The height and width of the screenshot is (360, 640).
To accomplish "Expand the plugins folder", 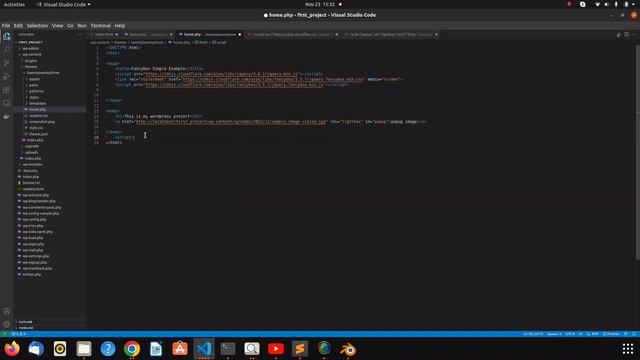I will pyautogui.click(x=31, y=60).
